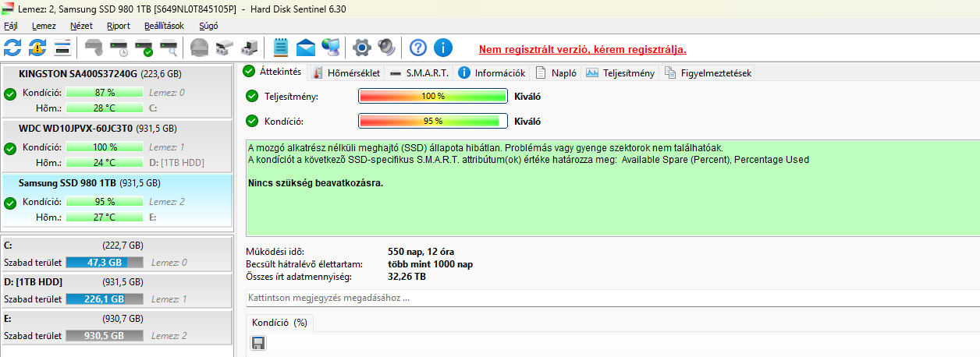This screenshot has height=357, width=980.
Task: Select the E: partition entry
Action: (x=117, y=327)
